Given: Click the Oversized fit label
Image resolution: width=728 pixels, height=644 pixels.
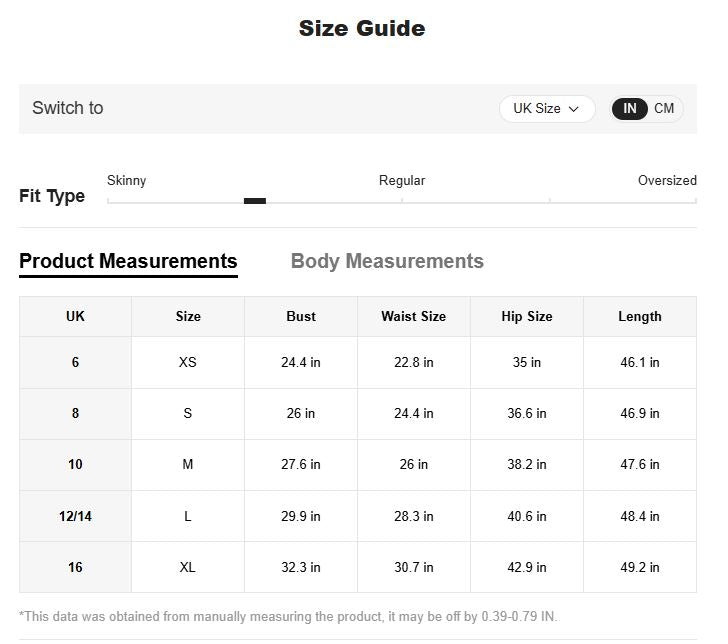Looking at the screenshot, I should [x=667, y=181].
